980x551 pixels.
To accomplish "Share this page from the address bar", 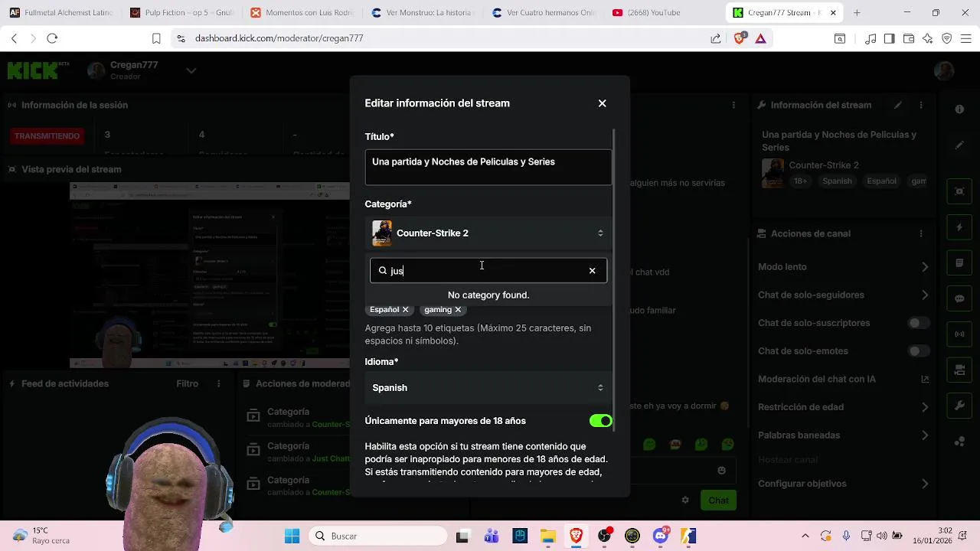I will tap(715, 38).
